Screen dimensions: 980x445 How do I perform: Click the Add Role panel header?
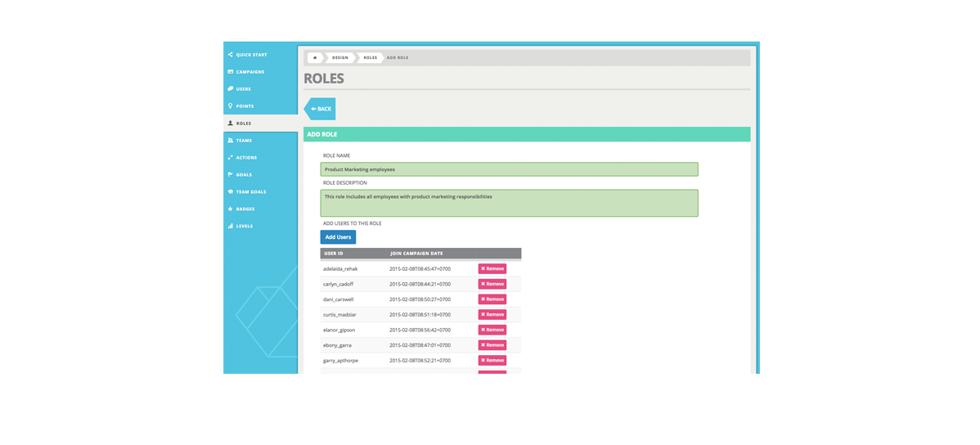pos(527,134)
